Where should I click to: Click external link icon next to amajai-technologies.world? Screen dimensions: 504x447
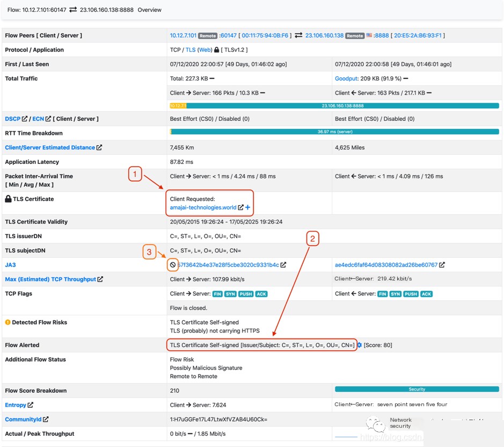point(240,207)
